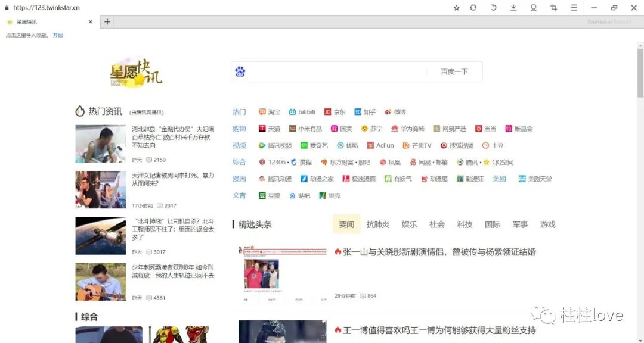Switch to the 军事 news tab
This screenshot has height=343, width=644.
(x=520, y=224)
